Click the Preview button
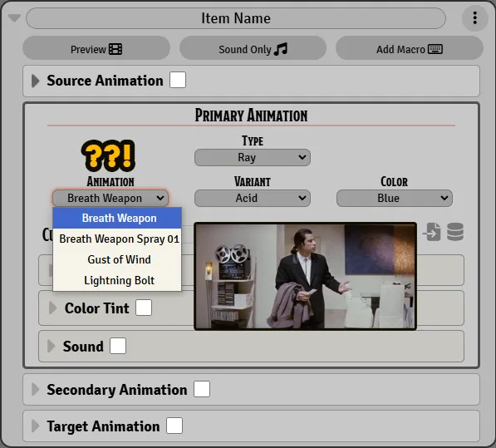Screen dimensions: 496x448 (96, 49)
